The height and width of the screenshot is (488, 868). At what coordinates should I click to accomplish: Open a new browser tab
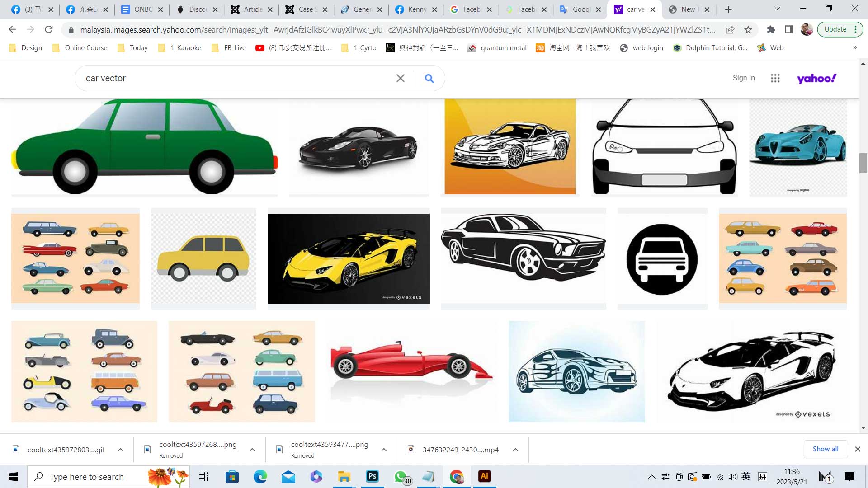click(728, 9)
